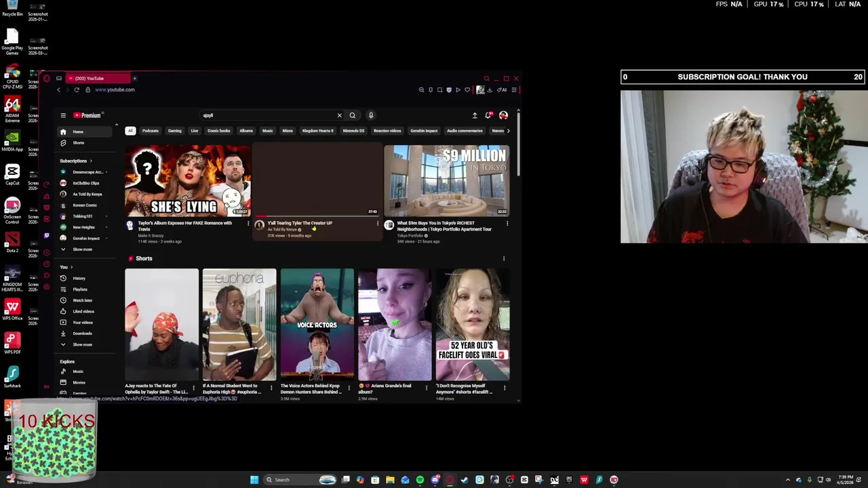Select the Genshin Impact filter chip
The height and width of the screenshot is (488, 868).
point(424,131)
